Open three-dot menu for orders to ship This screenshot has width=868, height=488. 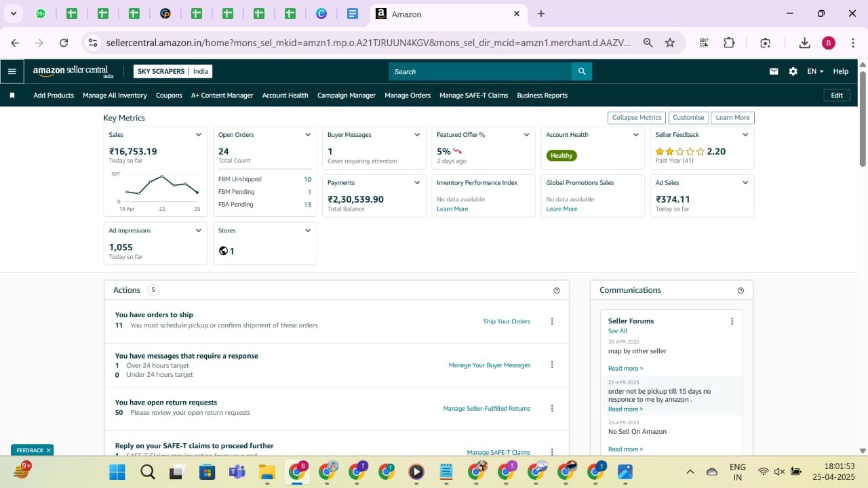click(x=552, y=321)
